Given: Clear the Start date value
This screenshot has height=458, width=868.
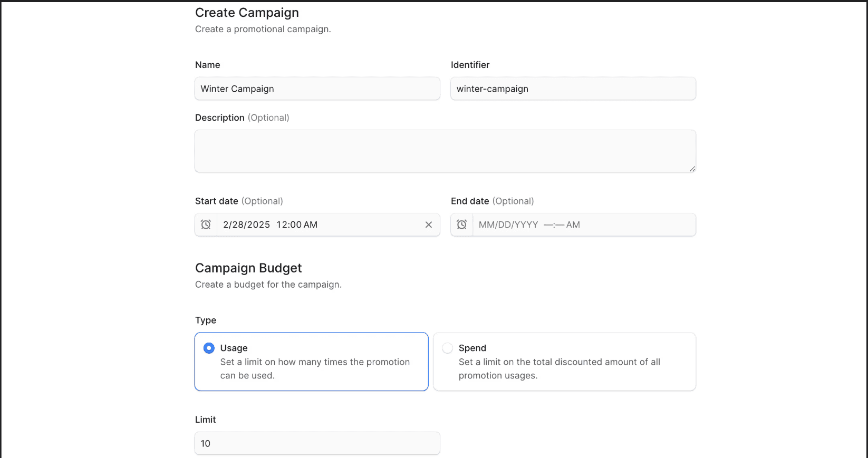Looking at the screenshot, I should coord(429,225).
